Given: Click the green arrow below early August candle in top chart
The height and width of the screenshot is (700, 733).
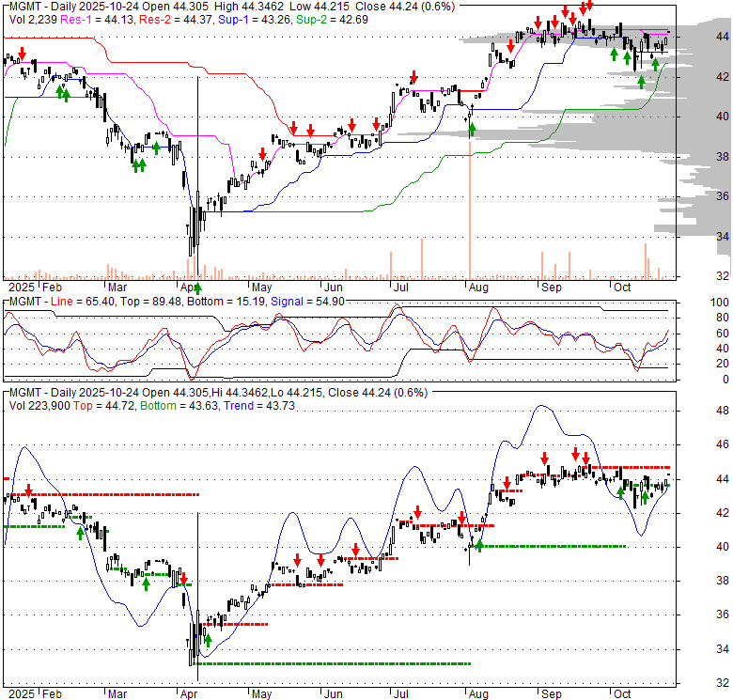Looking at the screenshot, I should [472, 129].
